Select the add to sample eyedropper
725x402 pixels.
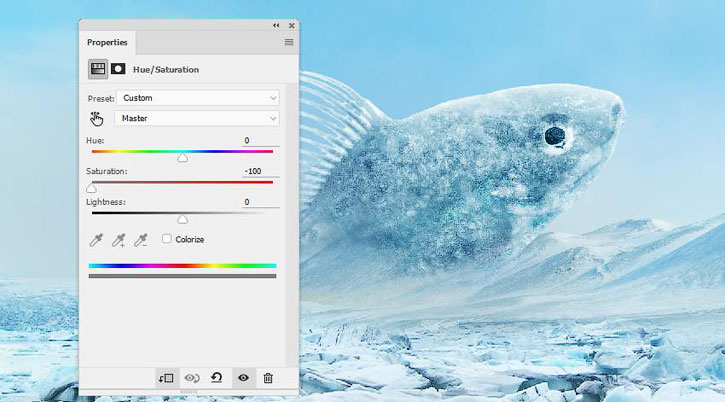click(x=119, y=239)
